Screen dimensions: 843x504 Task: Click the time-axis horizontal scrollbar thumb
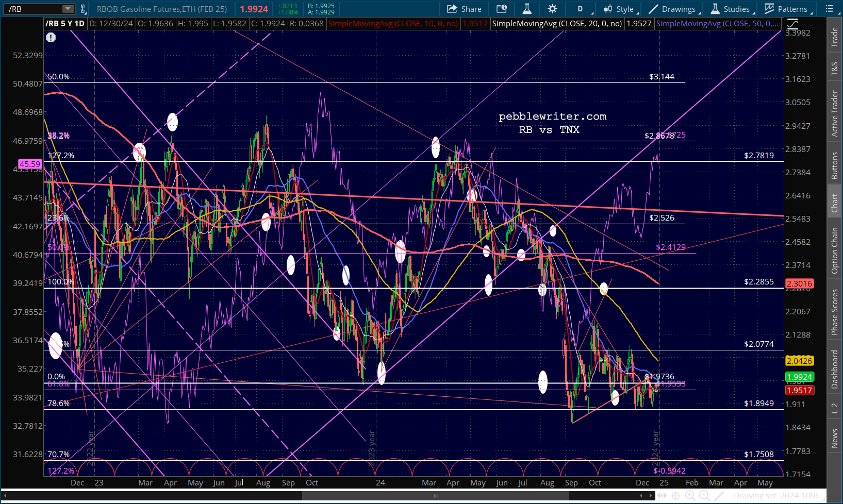click(436, 496)
